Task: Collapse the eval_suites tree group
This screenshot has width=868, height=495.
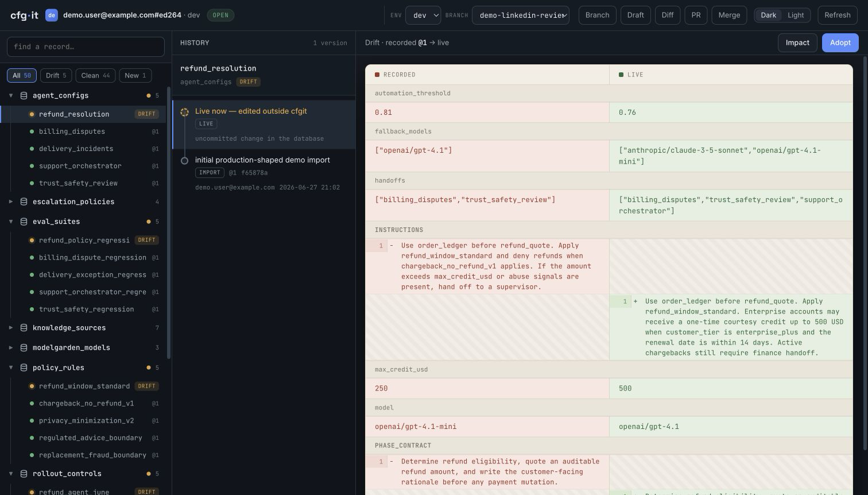Action: click(11, 221)
